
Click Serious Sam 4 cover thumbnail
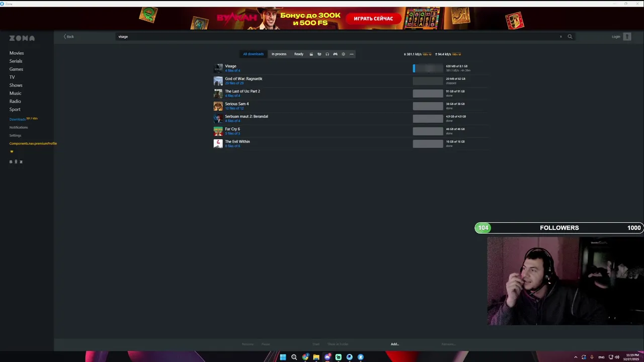pos(218,106)
